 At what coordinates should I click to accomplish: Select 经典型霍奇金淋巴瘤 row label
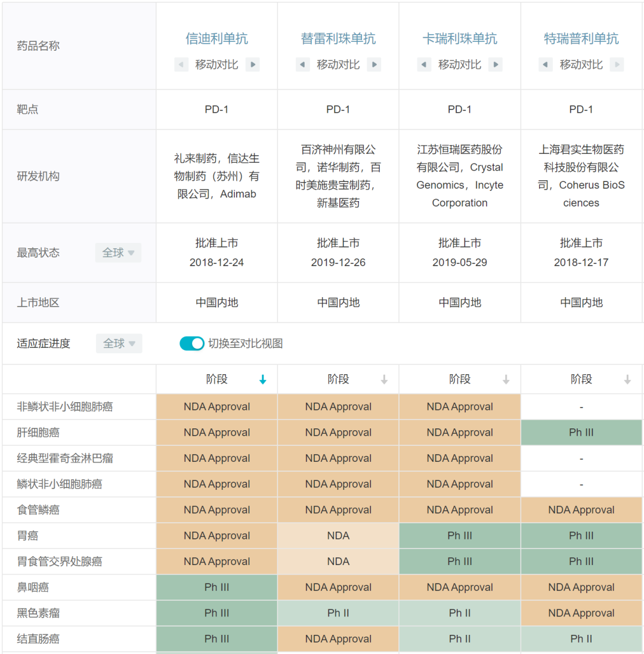point(64,458)
